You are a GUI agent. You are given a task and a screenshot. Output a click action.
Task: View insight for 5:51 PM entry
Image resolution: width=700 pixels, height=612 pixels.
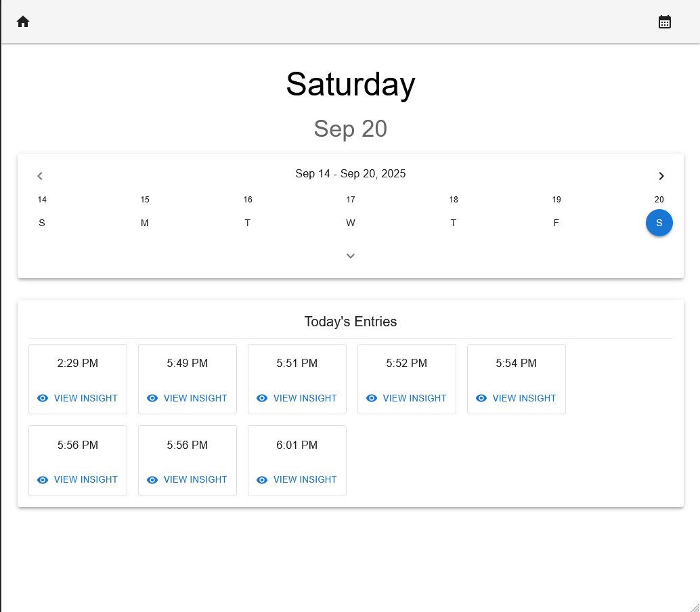pos(297,398)
